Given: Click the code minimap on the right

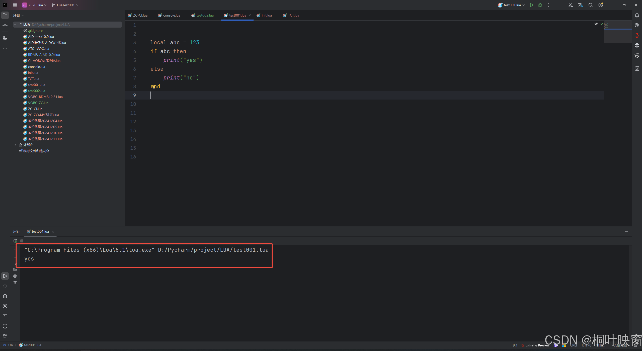Looking at the screenshot, I should click(x=617, y=31).
